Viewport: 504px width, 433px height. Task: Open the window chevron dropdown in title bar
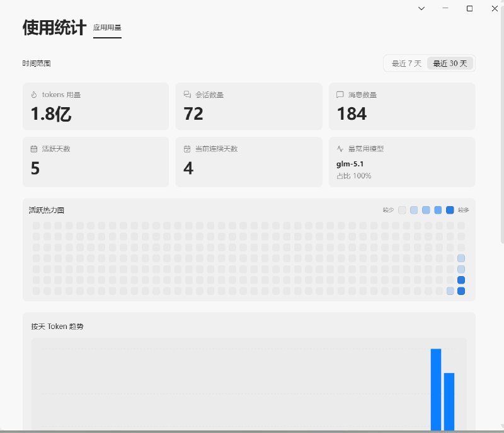[x=421, y=9]
